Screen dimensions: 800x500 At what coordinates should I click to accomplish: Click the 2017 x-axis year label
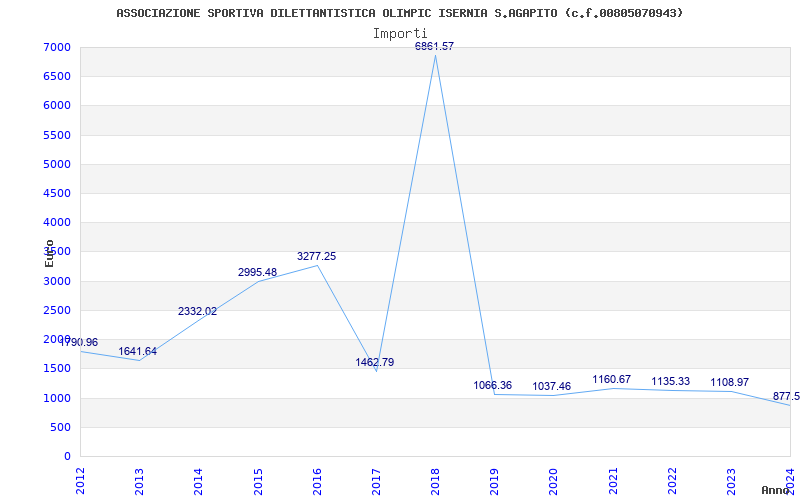376,481
